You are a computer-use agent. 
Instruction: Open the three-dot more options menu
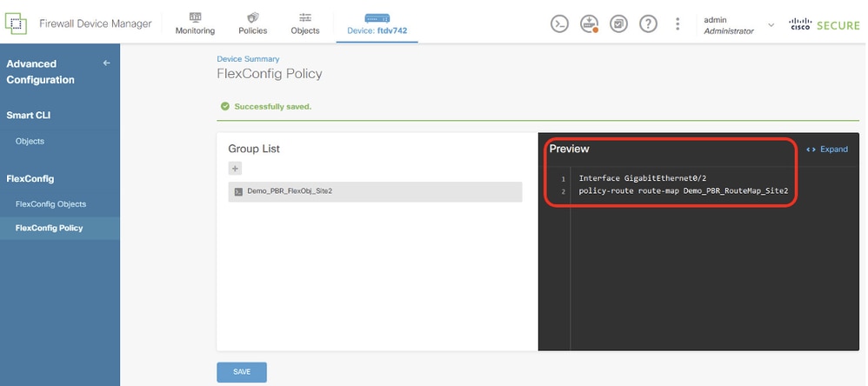pos(678,23)
